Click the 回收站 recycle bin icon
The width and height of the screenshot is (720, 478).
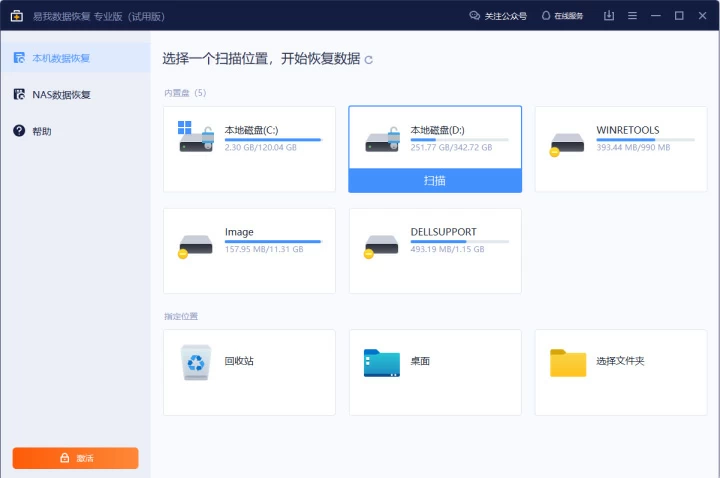196,362
